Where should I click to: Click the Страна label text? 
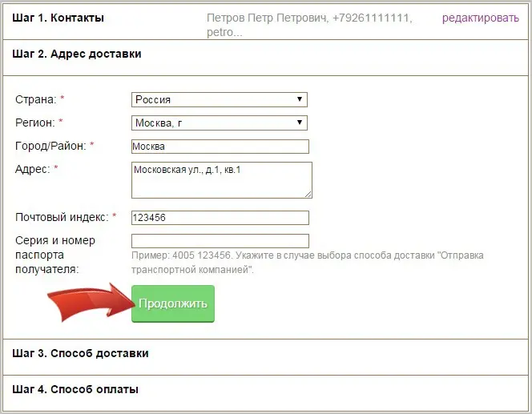point(36,99)
